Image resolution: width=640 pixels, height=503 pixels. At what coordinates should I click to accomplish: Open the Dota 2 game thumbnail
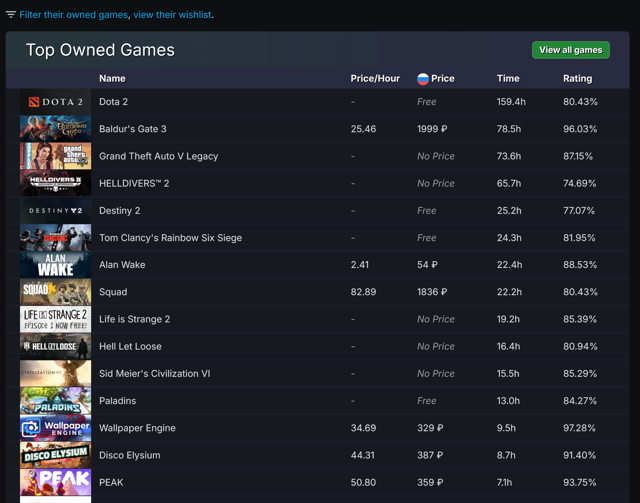56,102
